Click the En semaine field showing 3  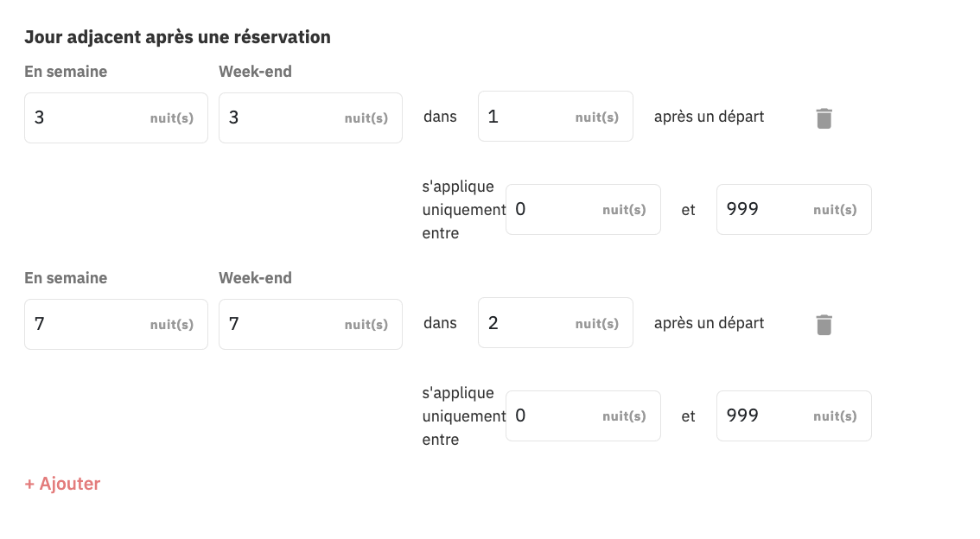click(117, 118)
